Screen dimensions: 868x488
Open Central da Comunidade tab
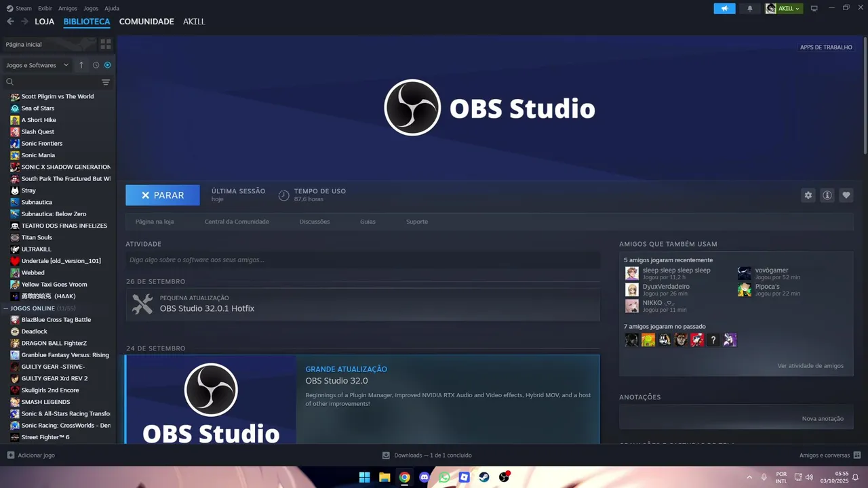(237, 222)
